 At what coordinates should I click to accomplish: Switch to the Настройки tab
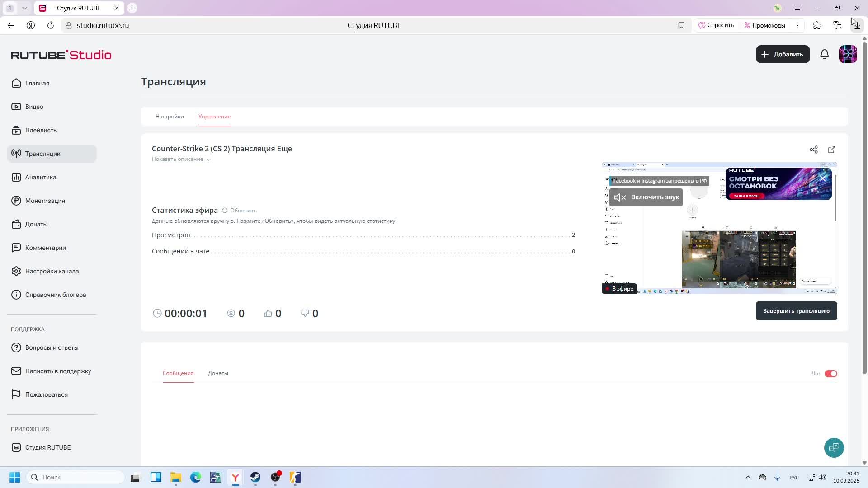point(170,117)
